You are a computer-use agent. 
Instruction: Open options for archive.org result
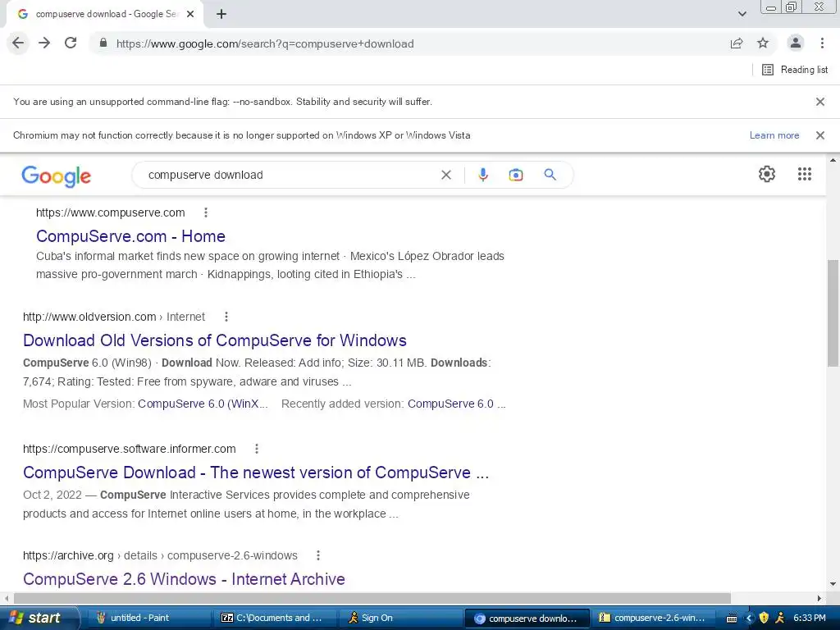coord(318,555)
